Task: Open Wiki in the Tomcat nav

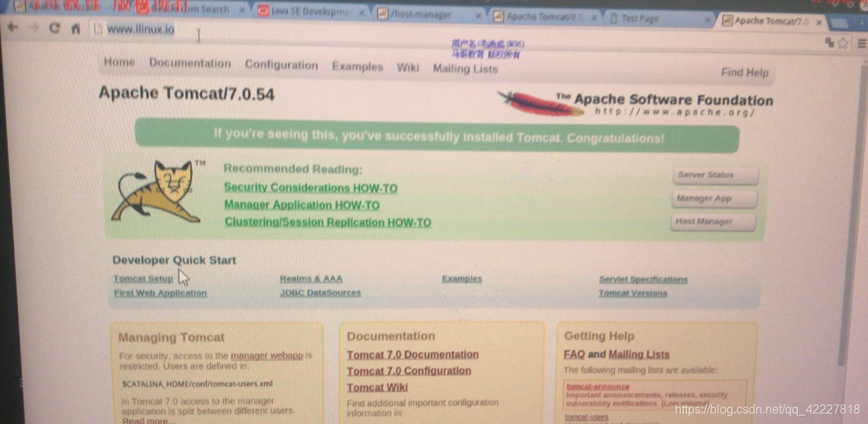Action: point(408,68)
